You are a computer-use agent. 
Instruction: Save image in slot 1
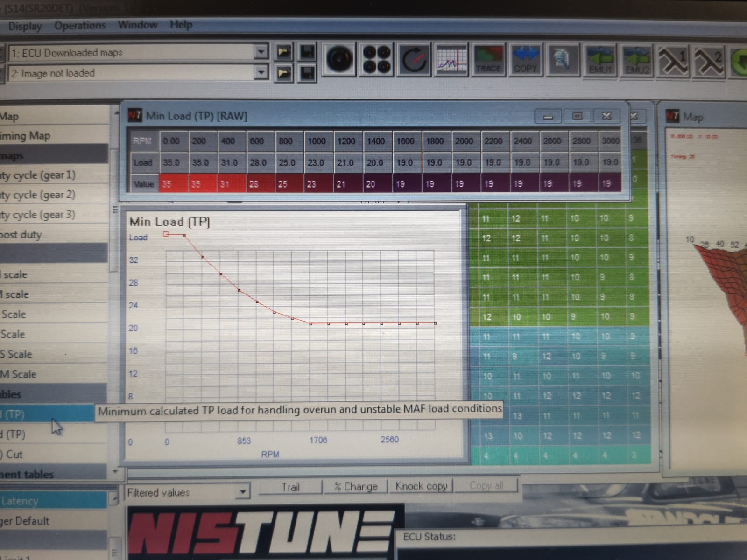(307, 52)
